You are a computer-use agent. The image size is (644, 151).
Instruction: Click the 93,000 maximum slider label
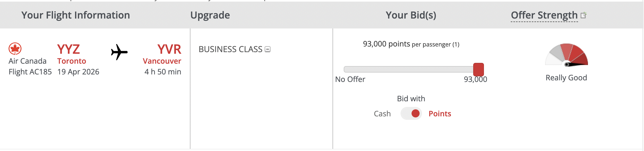tap(475, 79)
